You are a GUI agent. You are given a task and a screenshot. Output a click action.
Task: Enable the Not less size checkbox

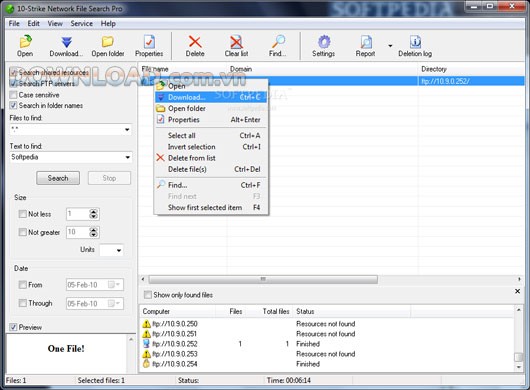23,214
